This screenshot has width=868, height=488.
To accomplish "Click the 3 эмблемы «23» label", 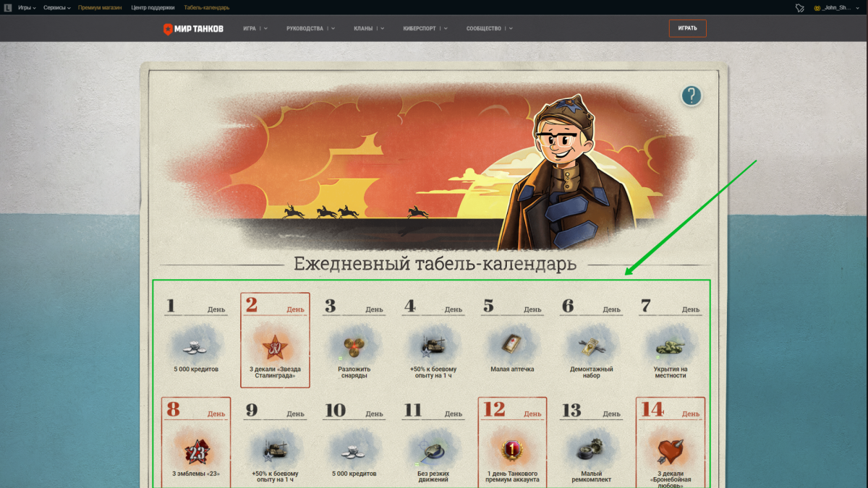I will (x=196, y=474).
